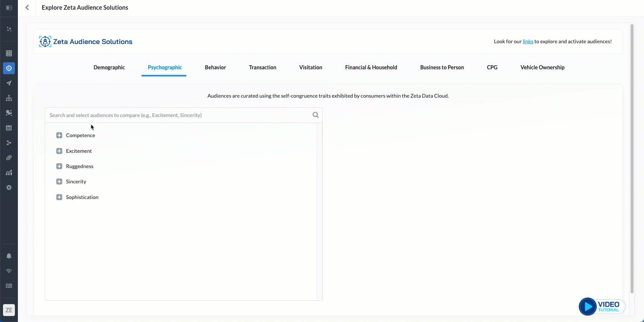Switch to the Demographic tab

pos(109,67)
